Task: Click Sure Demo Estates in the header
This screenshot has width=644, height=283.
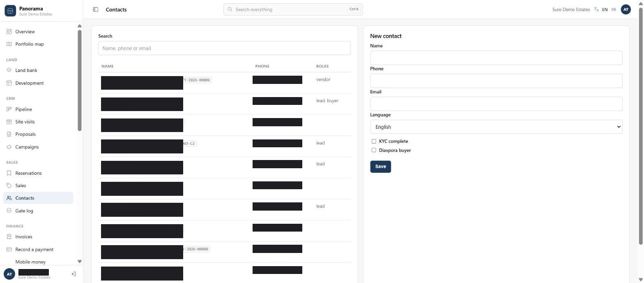Action: coord(571,9)
